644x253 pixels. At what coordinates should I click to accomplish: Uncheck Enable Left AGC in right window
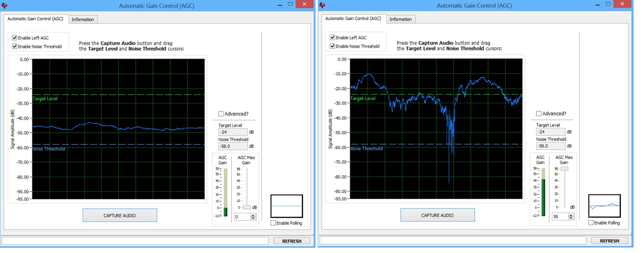click(x=332, y=37)
